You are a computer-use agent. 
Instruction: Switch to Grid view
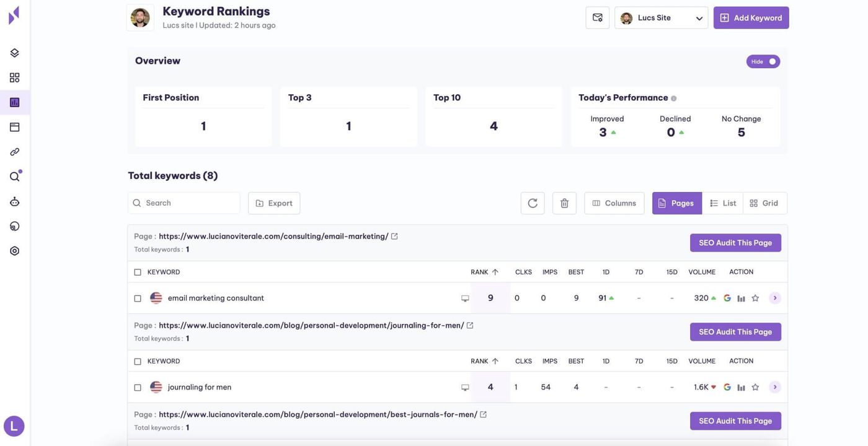pos(765,203)
